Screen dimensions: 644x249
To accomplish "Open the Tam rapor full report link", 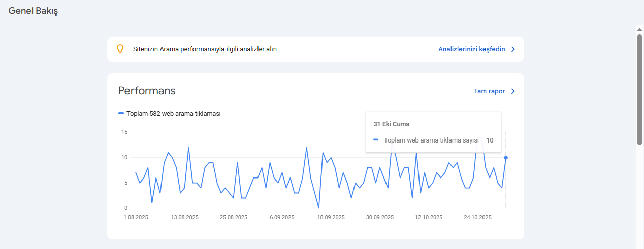I will coord(490,91).
